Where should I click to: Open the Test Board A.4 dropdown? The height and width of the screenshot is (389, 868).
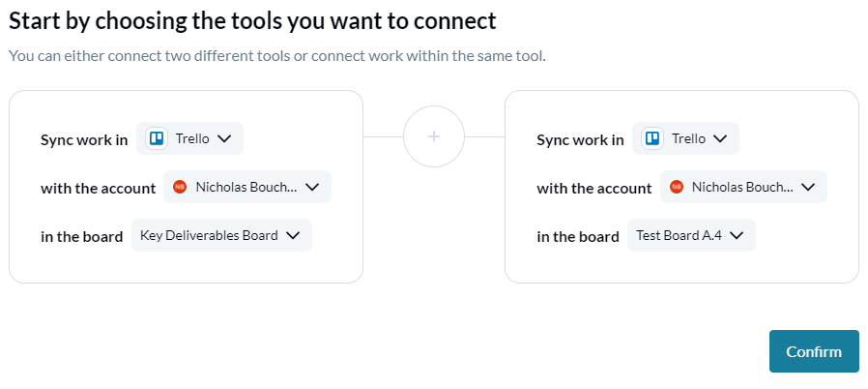(691, 235)
